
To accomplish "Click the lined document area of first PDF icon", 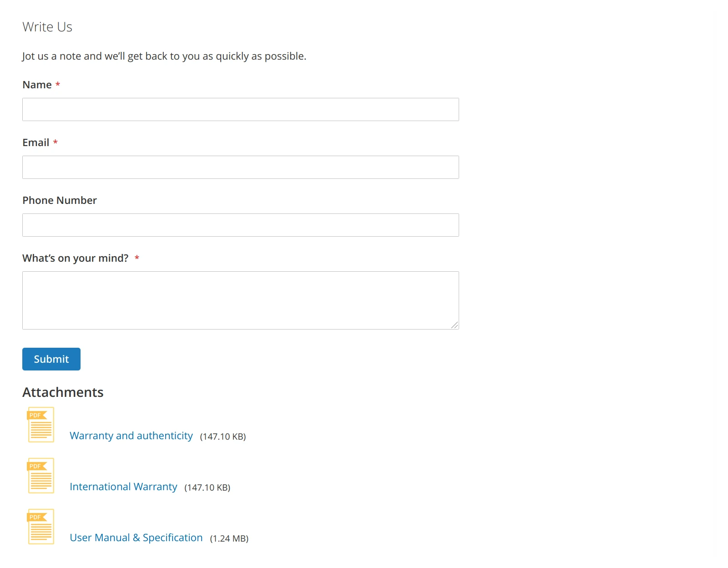I will [x=40, y=430].
